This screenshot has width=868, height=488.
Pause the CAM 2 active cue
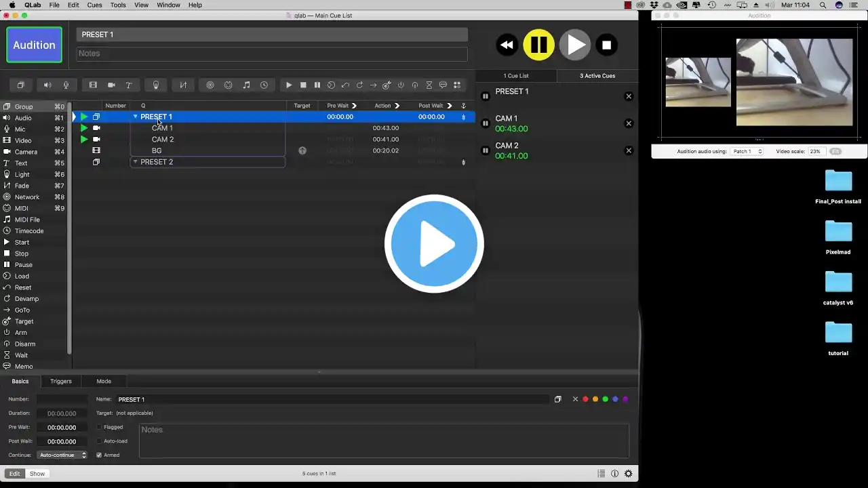tap(485, 150)
